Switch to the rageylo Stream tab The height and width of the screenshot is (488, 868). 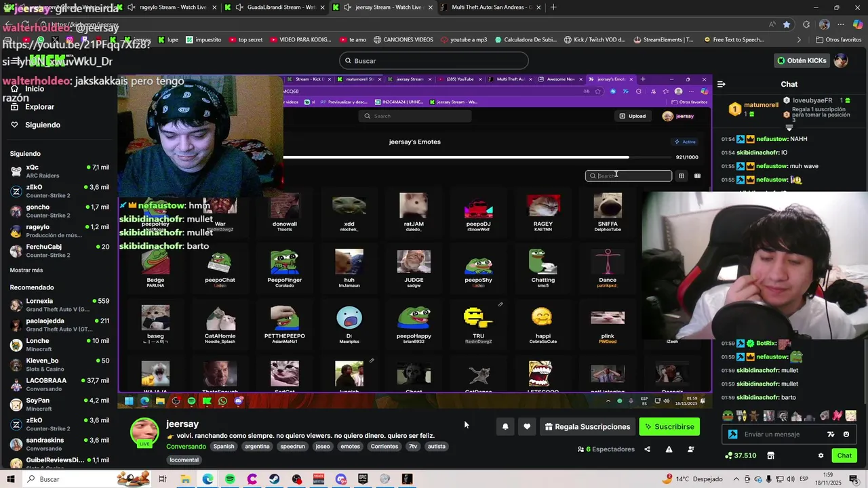pyautogui.click(x=166, y=7)
